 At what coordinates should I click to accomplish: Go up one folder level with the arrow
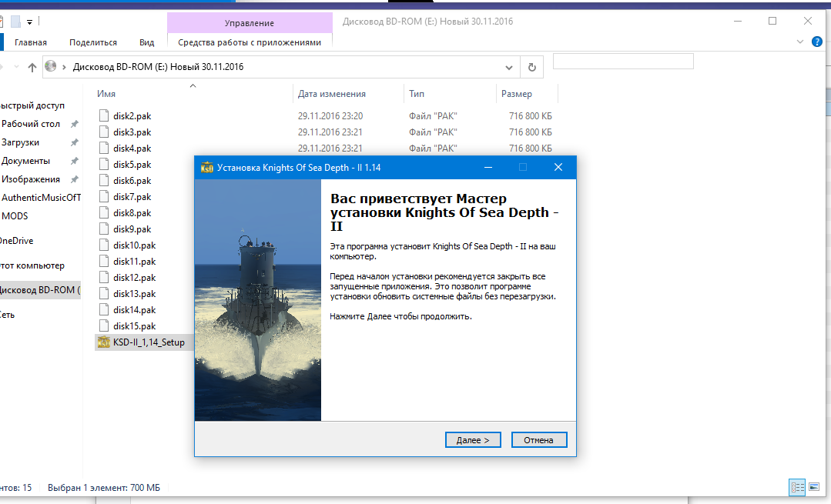[32, 67]
